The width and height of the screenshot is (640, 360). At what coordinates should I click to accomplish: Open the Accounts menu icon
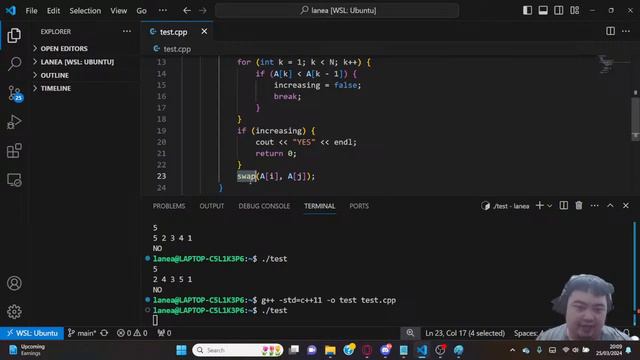[14, 283]
